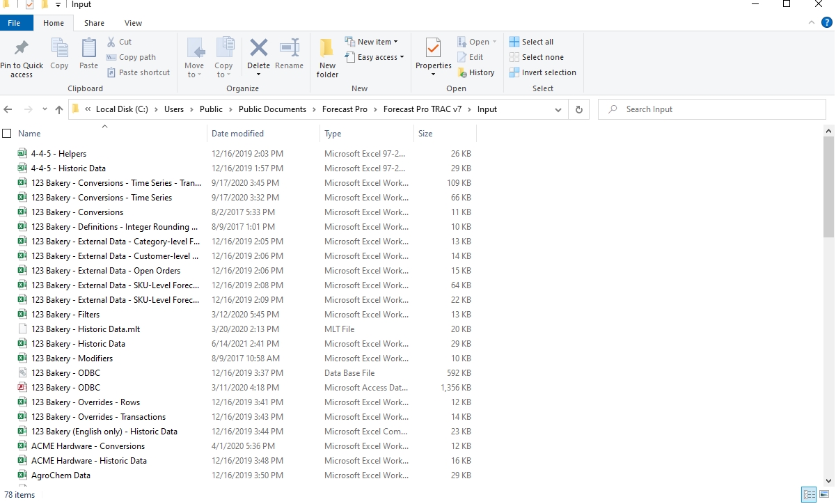The width and height of the screenshot is (836, 504).
Task: Click the Paste clipboard icon
Action: click(89, 48)
